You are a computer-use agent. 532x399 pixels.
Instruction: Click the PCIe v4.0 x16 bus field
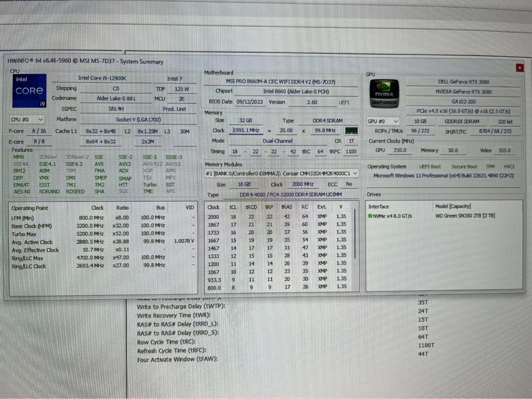click(463, 111)
